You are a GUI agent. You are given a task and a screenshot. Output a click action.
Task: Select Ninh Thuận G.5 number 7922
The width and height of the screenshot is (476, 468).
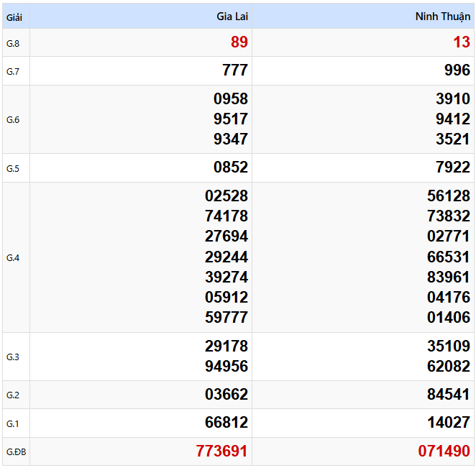tap(453, 168)
